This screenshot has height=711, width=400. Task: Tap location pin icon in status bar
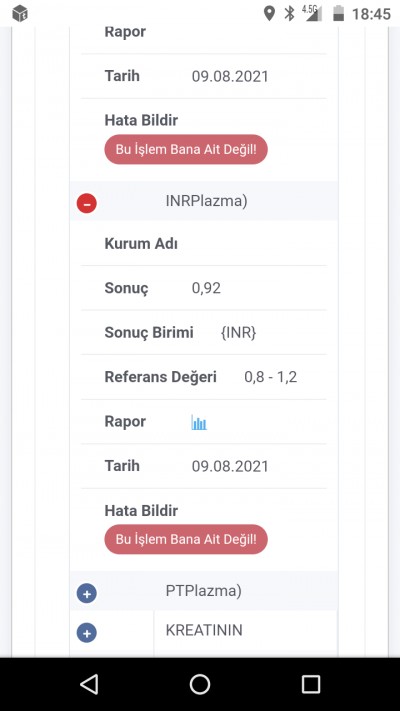coord(269,14)
